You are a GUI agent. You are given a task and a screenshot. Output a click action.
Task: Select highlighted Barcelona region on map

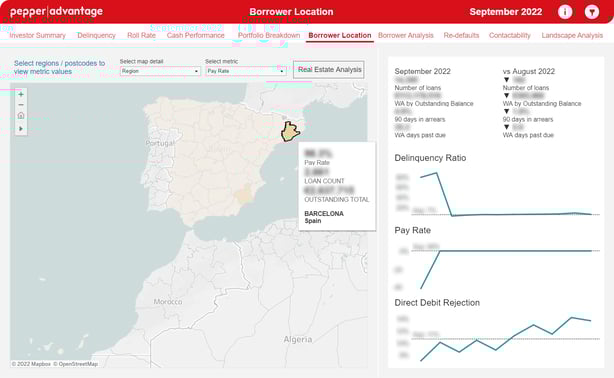[x=289, y=132]
